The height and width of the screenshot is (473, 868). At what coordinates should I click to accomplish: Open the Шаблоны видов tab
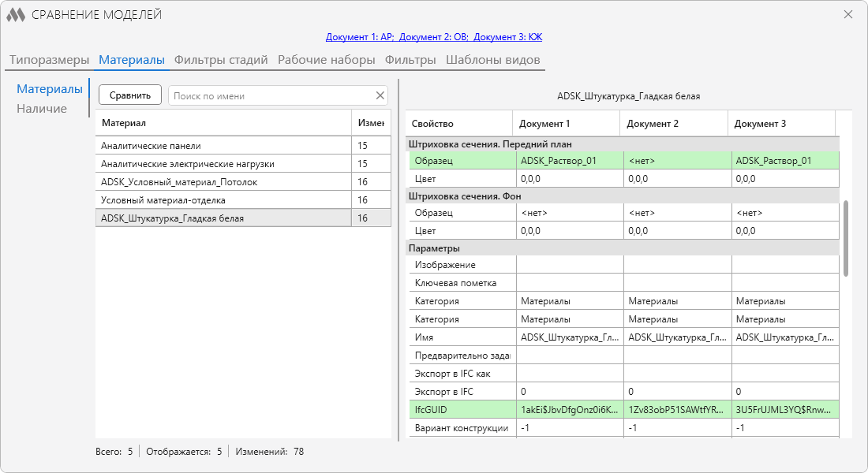tap(492, 60)
